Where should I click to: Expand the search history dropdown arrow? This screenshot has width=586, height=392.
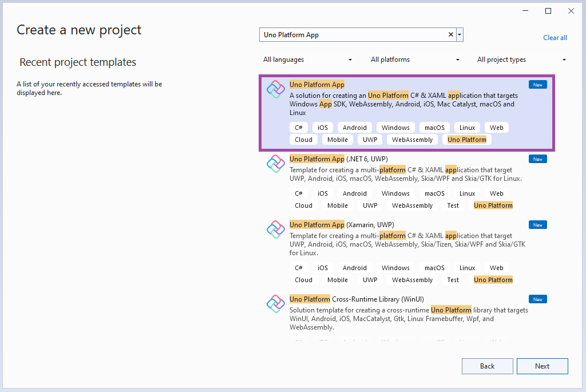[460, 35]
